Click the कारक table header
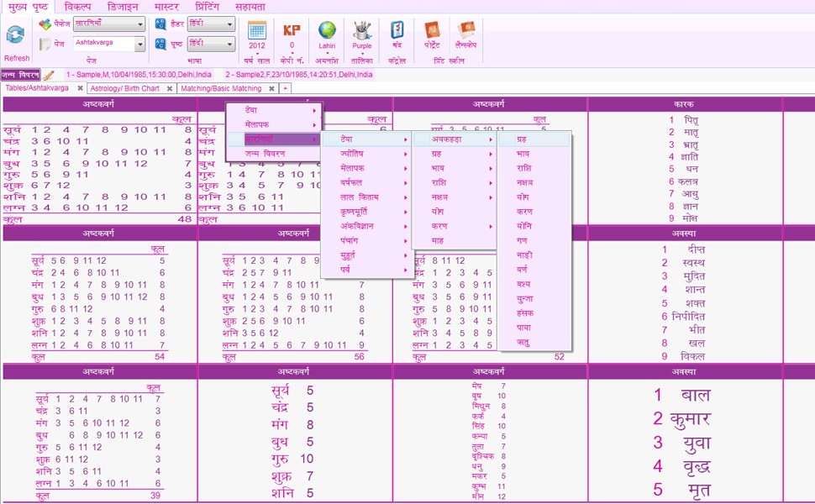Image resolution: width=815 pixels, height=504 pixels. coord(685,104)
